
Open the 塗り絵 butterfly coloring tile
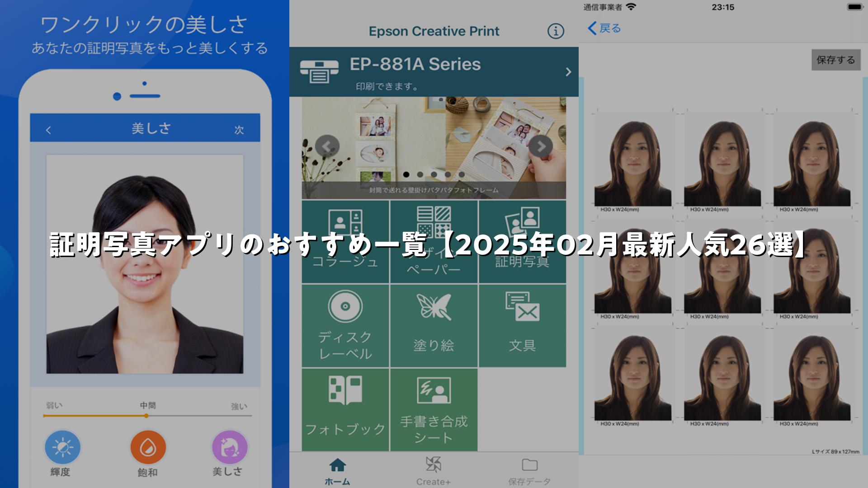[434, 325]
